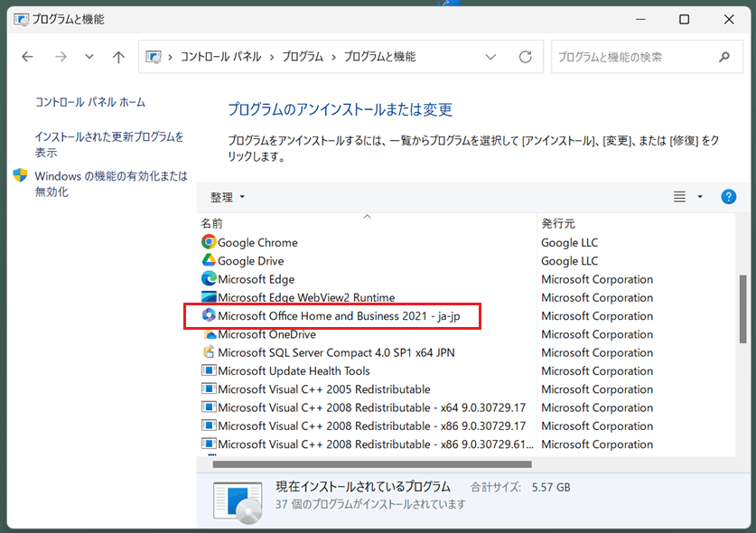This screenshot has height=533, width=756.
Task: Open インストールされた更新プログラムを表示 link
Action: tap(109, 145)
